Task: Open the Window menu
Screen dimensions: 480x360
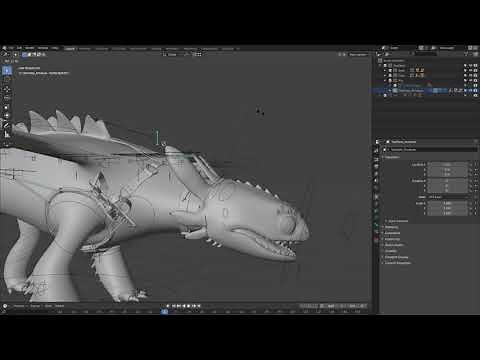Action: click(x=43, y=48)
